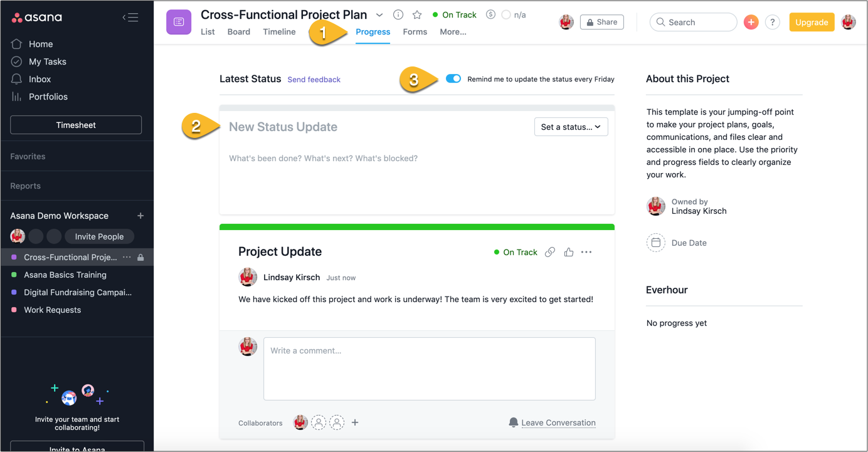Open profile avatar menu top right
The height and width of the screenshot is (452, 868).
tap(849, 22)
